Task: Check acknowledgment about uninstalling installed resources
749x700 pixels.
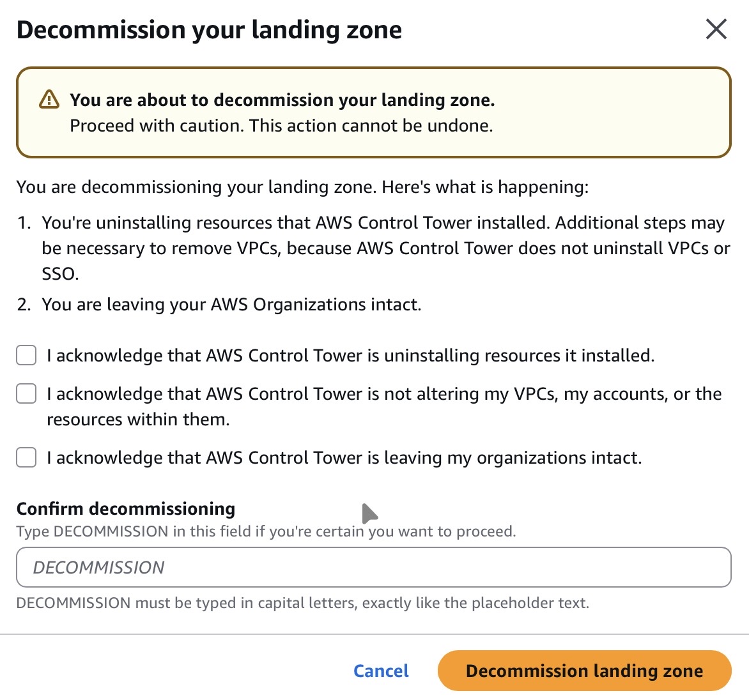Action: (26, 355)
